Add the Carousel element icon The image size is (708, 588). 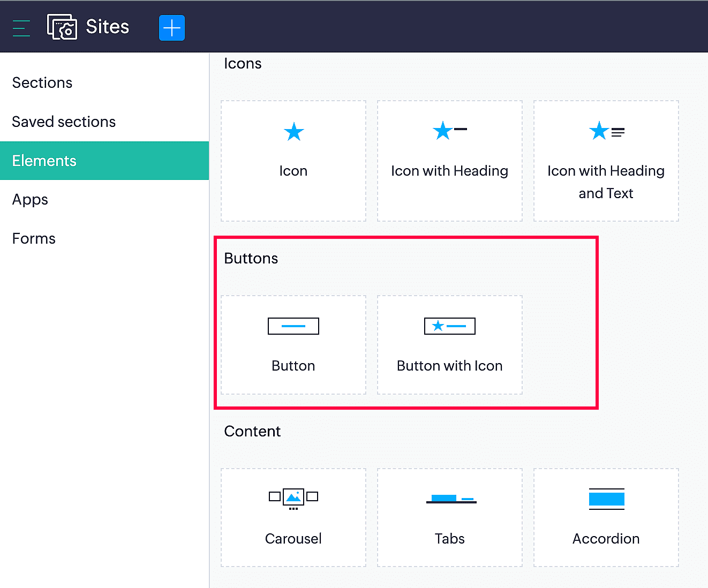coord(293,498)
